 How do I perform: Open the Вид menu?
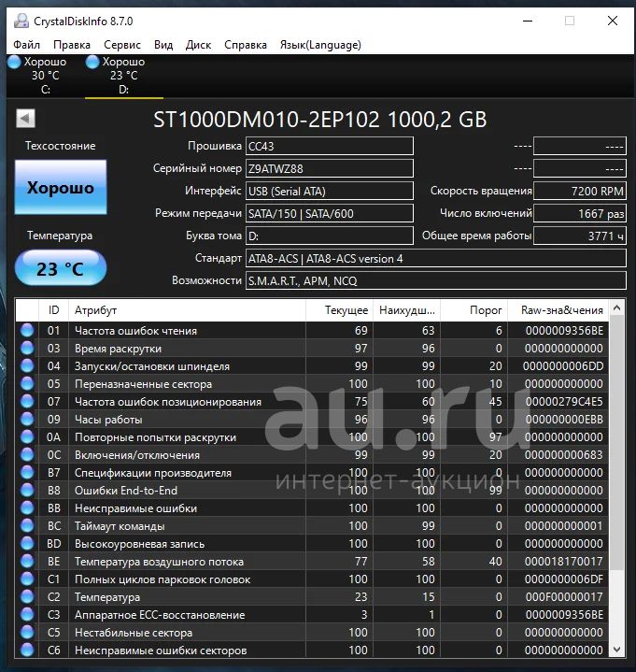pyautogui.click(x=163, y=45)
